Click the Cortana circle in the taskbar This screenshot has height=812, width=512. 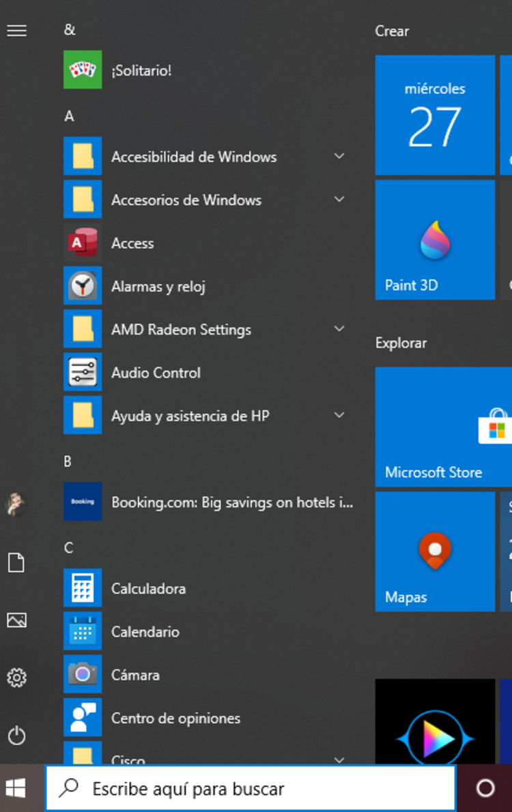coord(485,788)
